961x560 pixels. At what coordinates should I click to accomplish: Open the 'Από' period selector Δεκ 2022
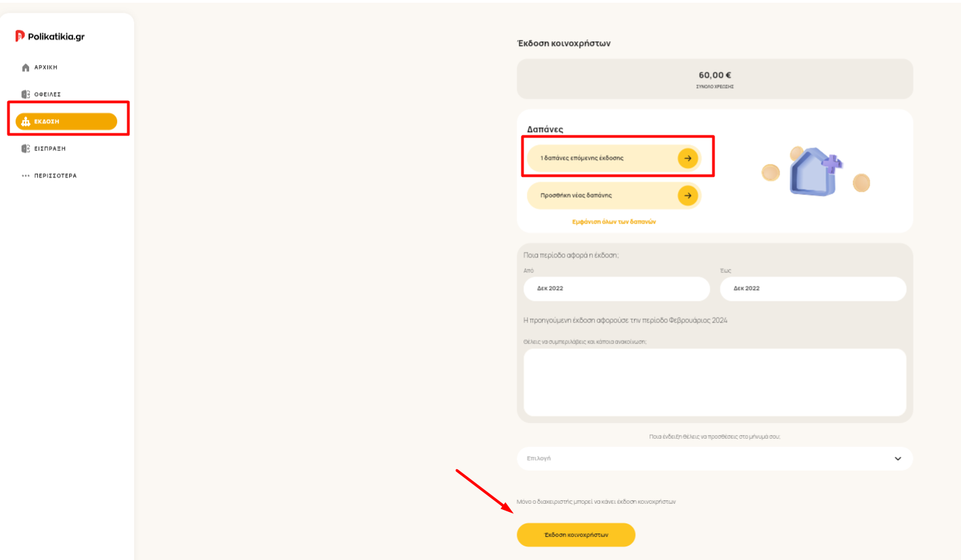click(616, 288)
